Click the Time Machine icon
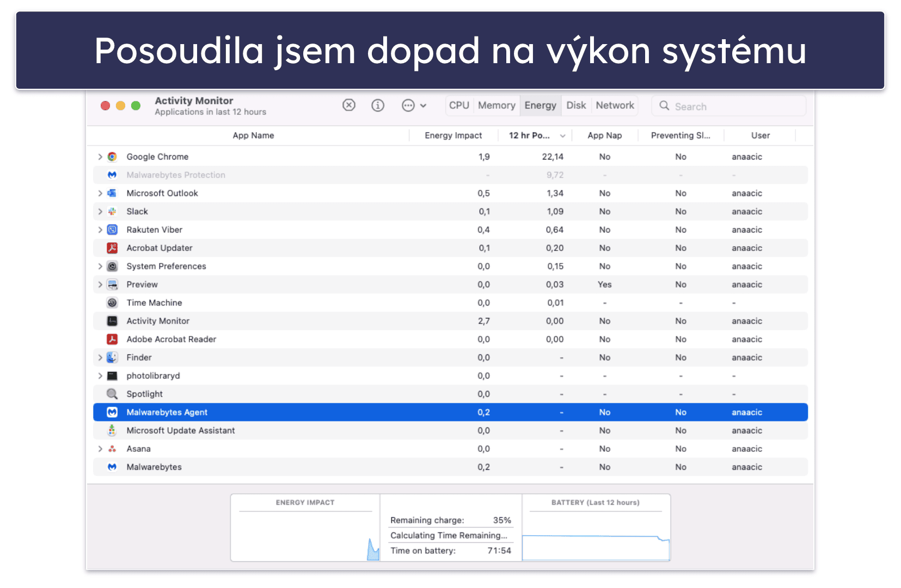Screen dimensions: 901x588 point(112,303)
